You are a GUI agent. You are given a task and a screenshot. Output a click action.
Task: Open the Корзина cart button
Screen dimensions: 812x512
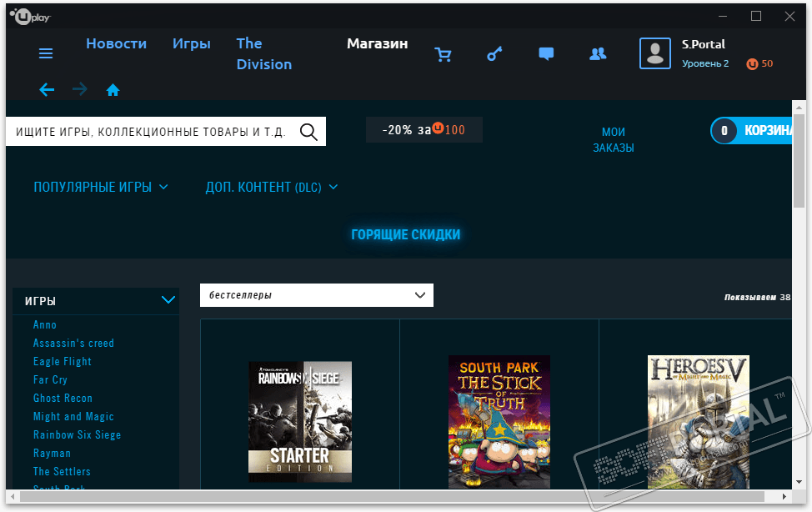(x=751, y=131)
